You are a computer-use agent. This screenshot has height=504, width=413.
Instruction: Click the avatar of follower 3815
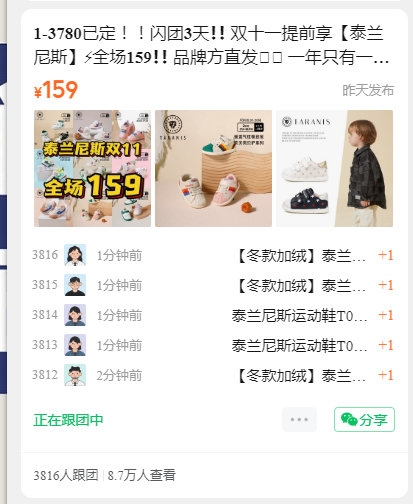click(x=75, y=285)
